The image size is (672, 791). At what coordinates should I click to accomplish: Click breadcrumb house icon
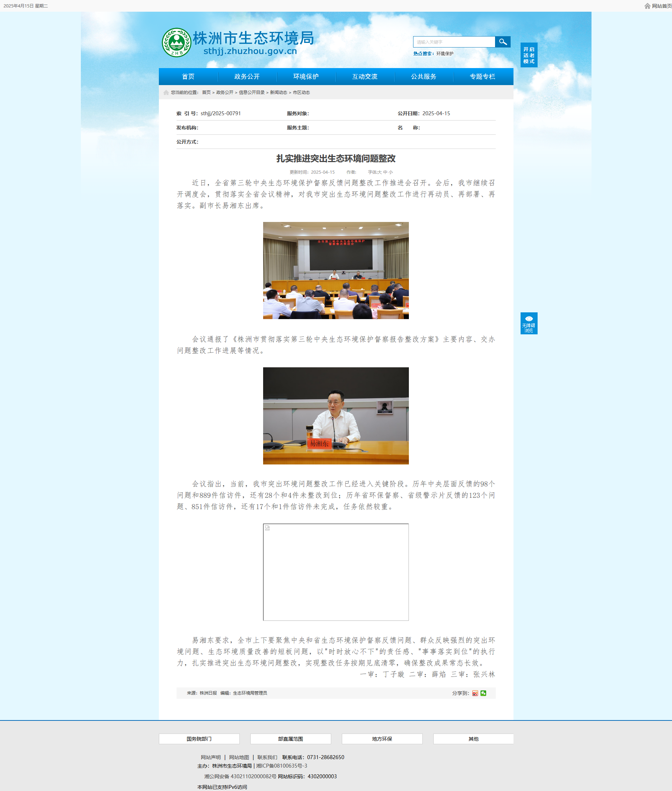coord(166,93)
